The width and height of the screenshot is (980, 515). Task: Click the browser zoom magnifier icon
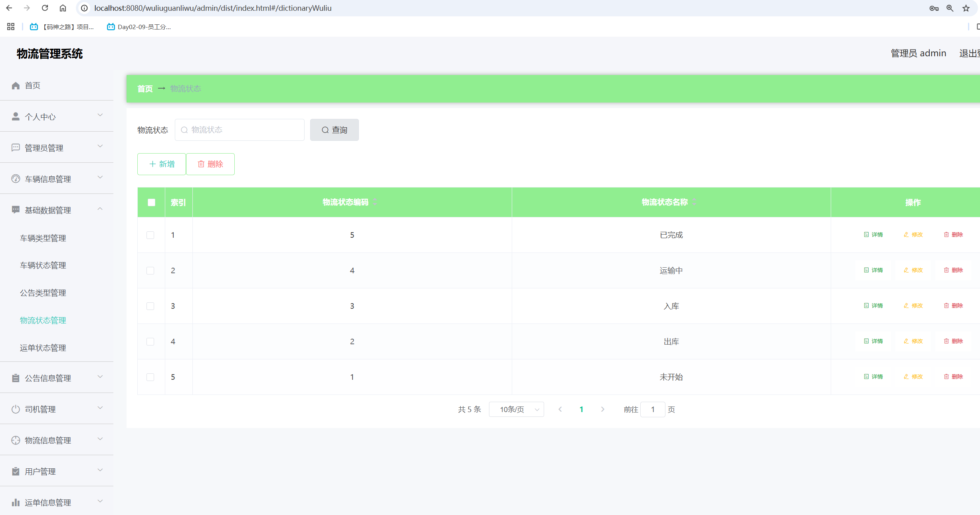click(950, 8)
